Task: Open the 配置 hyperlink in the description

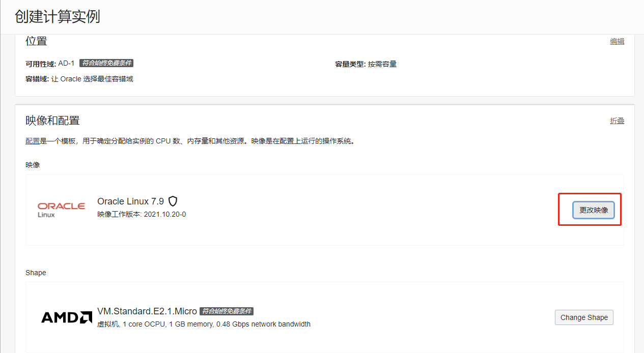Action: (33, 141)
